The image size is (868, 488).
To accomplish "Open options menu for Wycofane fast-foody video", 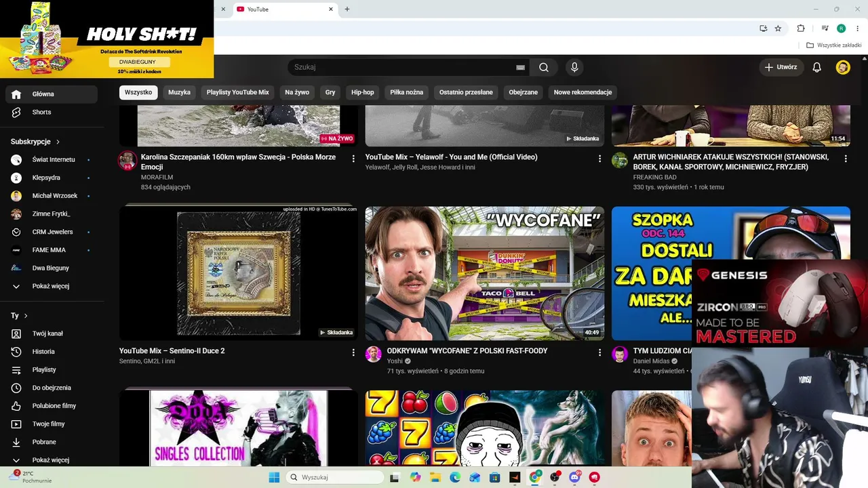I will tap(599, 352).
